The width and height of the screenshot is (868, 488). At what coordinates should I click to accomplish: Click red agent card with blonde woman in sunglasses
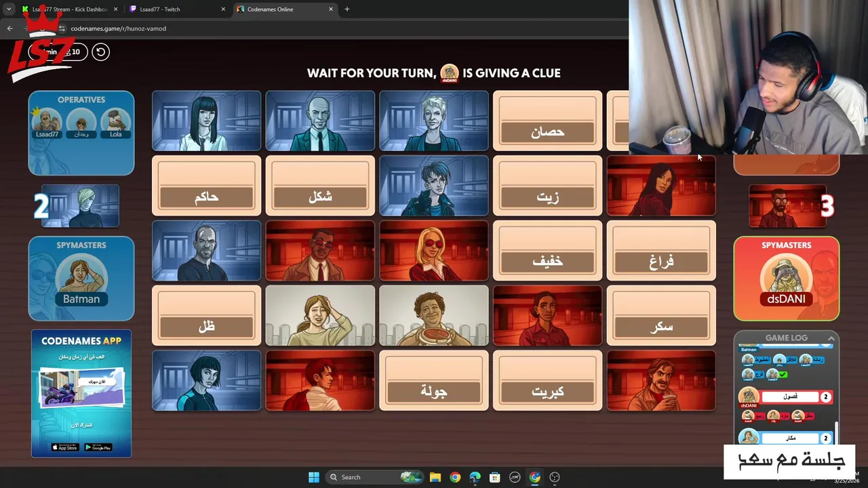click(x=434, y=251)
